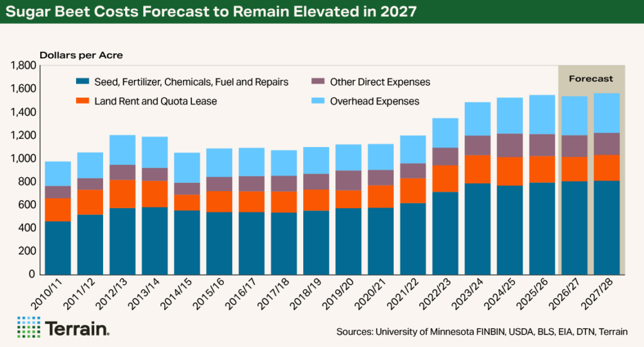The width and height of the screenshot is (644, 347).
Task: Select the 'Other Direct Expenses' legend label
Action: pos(380,82)
